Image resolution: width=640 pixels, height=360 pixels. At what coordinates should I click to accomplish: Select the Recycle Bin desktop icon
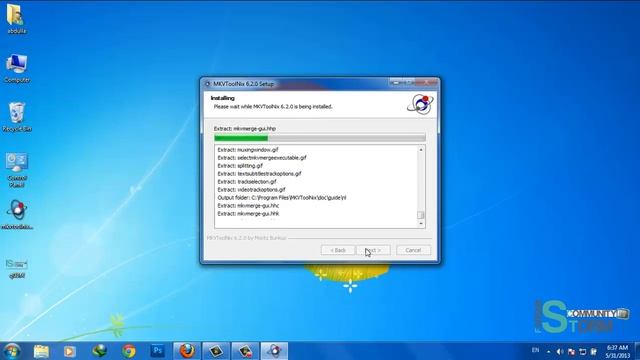pos(17,117)
